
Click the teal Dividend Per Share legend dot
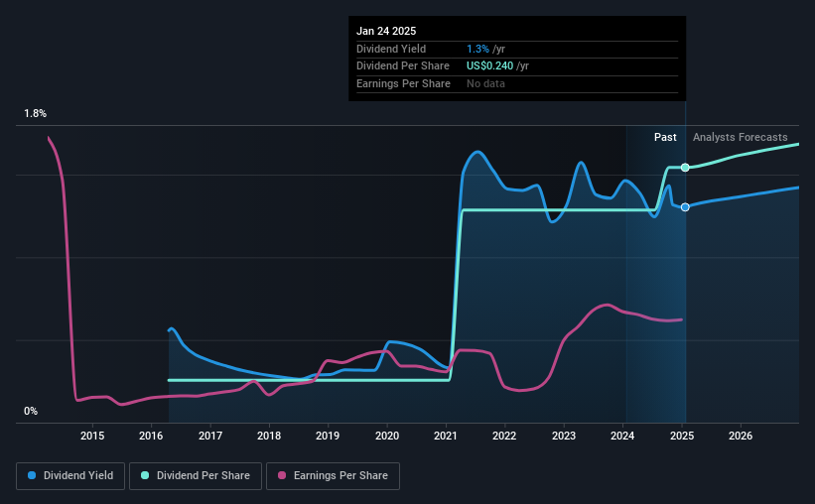pyautogui.click(x=145, y=475)
